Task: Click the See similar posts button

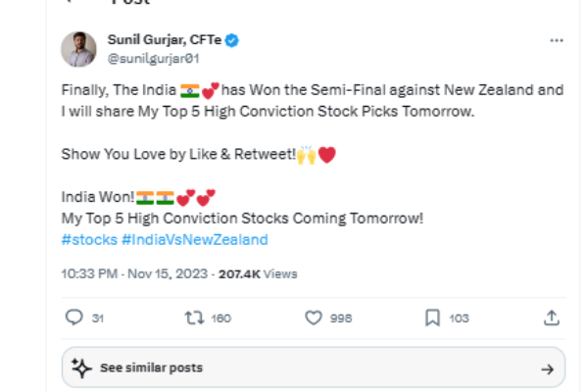Action: coord(151,368)
